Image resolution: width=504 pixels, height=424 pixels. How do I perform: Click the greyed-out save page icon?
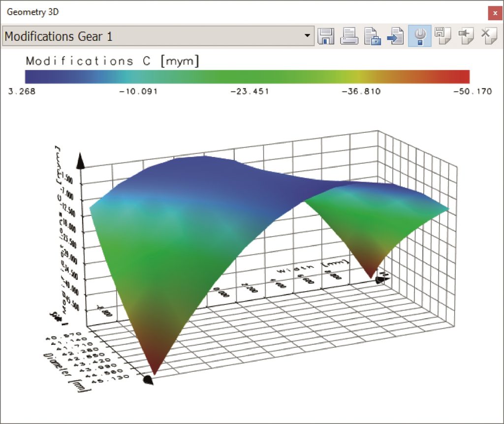click(442, 36)
